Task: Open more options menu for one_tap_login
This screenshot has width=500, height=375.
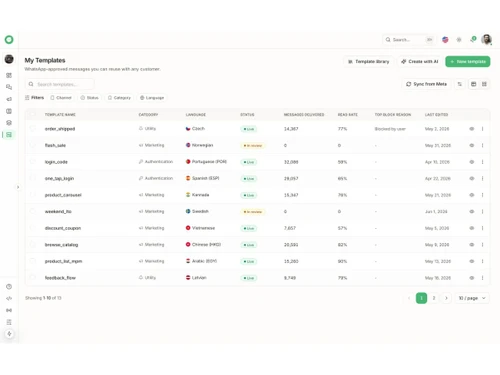Action: pyautogui.click(x=482, y=178)
